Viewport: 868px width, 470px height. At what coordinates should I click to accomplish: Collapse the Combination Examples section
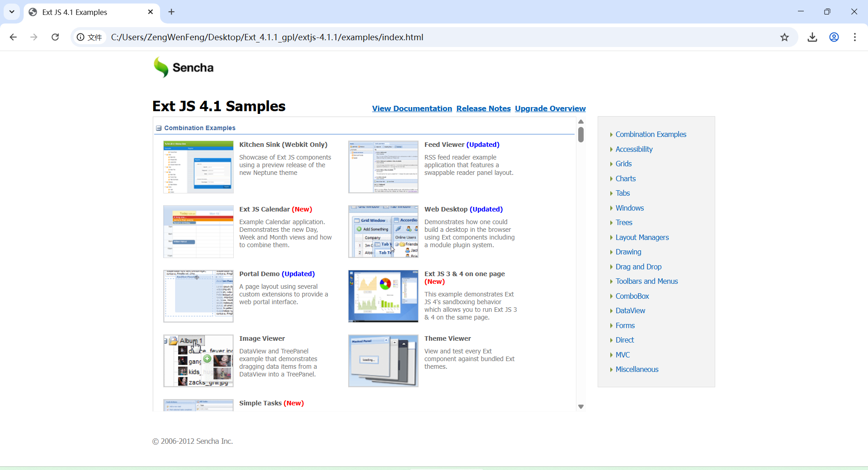pyautogui.click(x=159, y=128)
